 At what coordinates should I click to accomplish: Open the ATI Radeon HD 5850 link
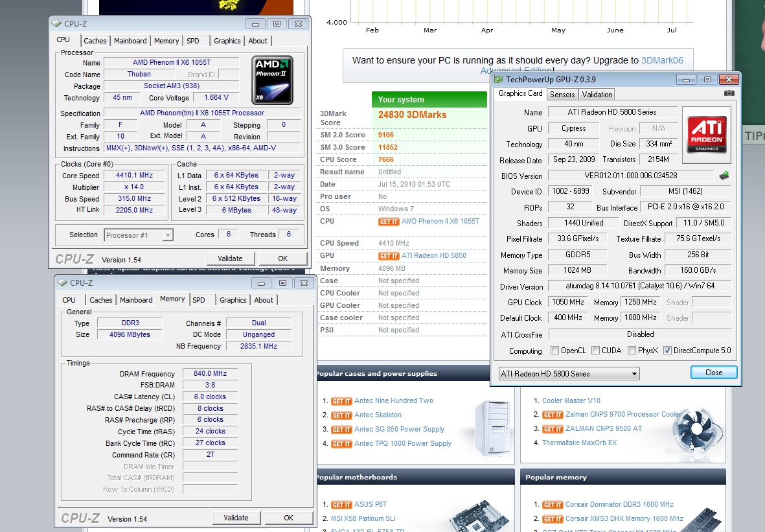pyautogui.click(x=434, y=255)
